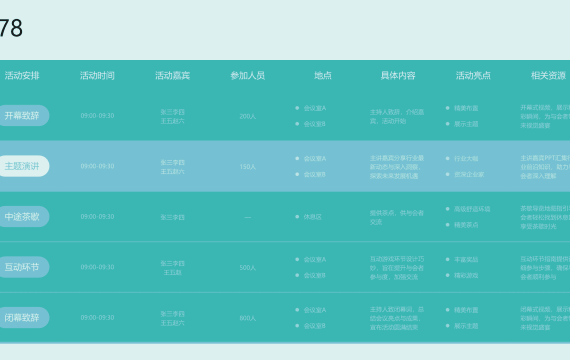570x360 pixels.
Task: Click the 行业大咖 highlight bullet
Action: 462,159
